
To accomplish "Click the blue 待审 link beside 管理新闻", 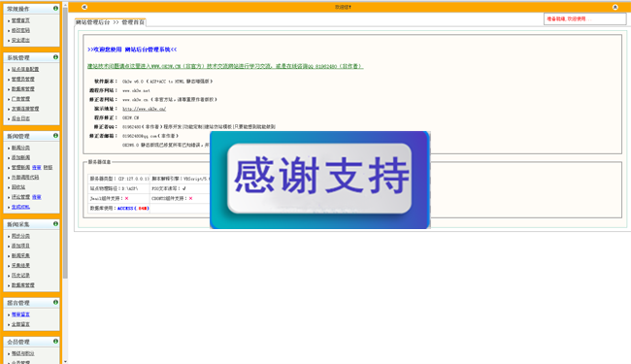I will tap(37, 167).
